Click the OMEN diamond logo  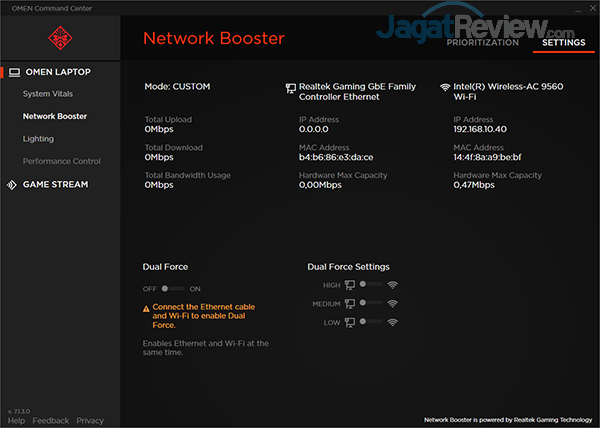pos(59,38)
